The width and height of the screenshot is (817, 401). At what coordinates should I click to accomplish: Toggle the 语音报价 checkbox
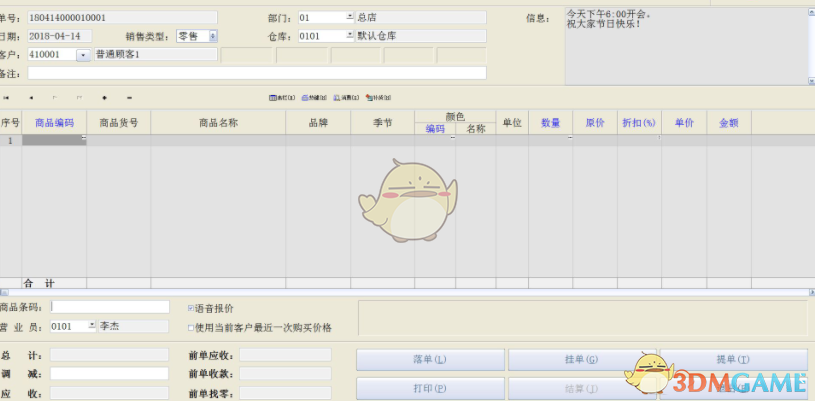click(x=191, y=308)
